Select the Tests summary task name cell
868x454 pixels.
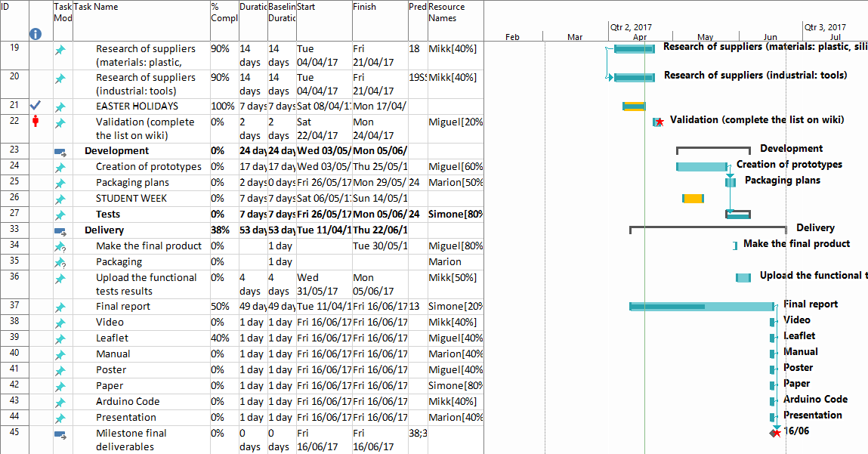[x=108, y=215]
